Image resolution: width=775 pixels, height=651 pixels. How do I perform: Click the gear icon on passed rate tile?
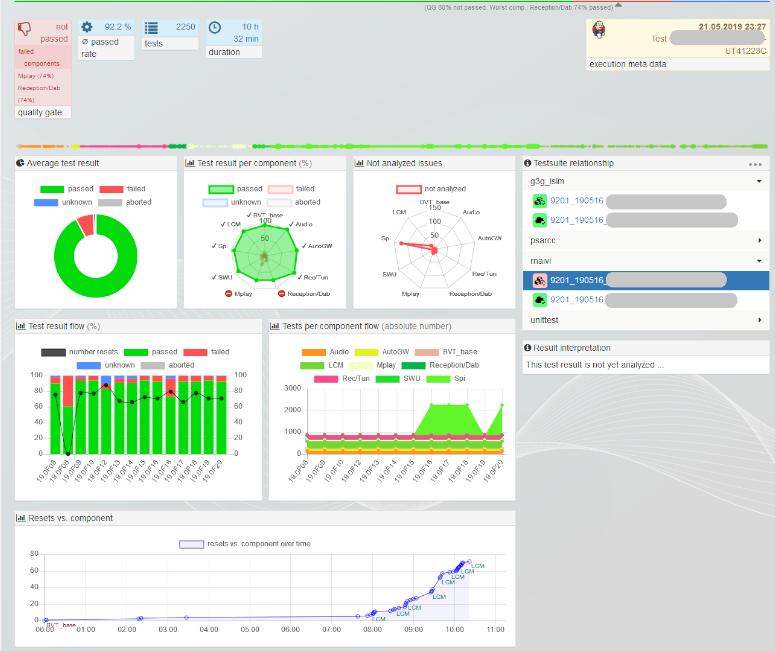coord(88,28)
